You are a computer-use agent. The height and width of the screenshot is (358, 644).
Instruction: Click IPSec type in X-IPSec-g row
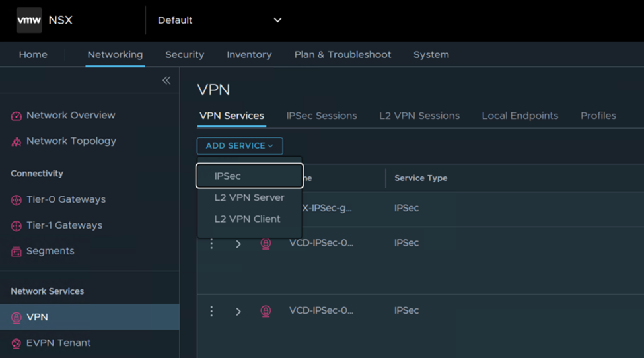(407, 208)
